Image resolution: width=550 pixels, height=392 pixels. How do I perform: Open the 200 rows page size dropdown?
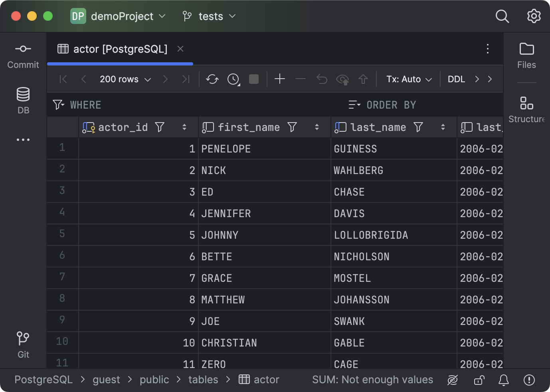tap(125, 79)
